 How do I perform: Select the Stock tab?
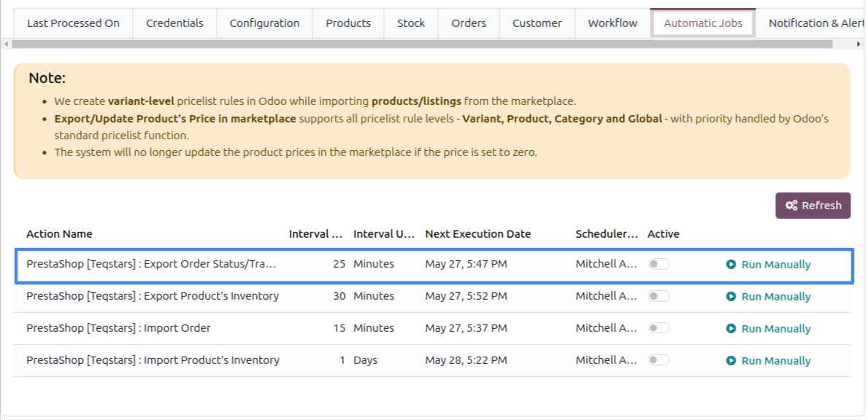point(411,23)
